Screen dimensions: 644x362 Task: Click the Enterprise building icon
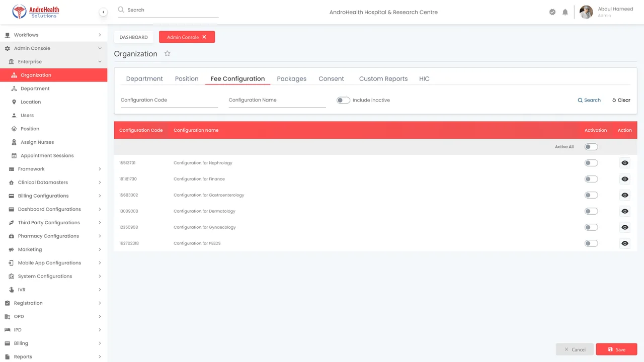point(12,62)
